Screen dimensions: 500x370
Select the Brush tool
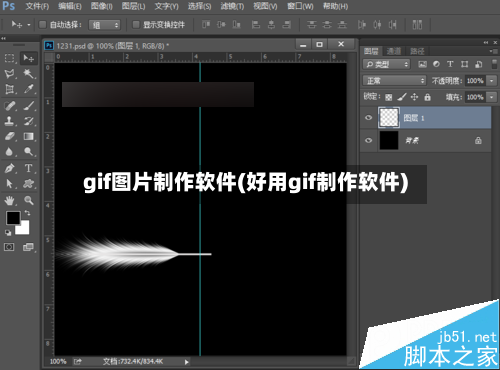pyautogui.click(x=29, y=106)
